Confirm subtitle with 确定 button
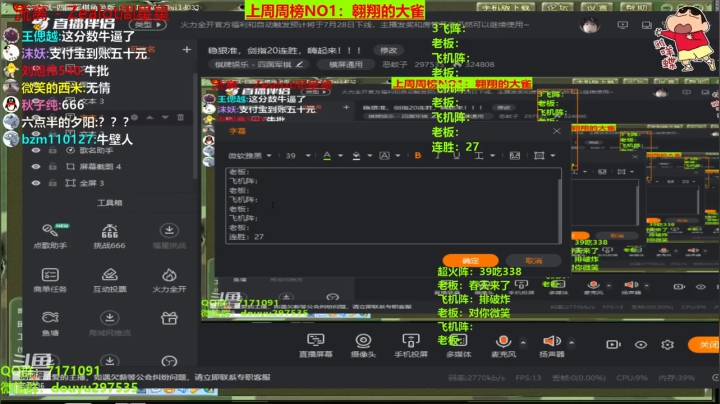This screenshot has height=404, width=720. pos(470,261)
